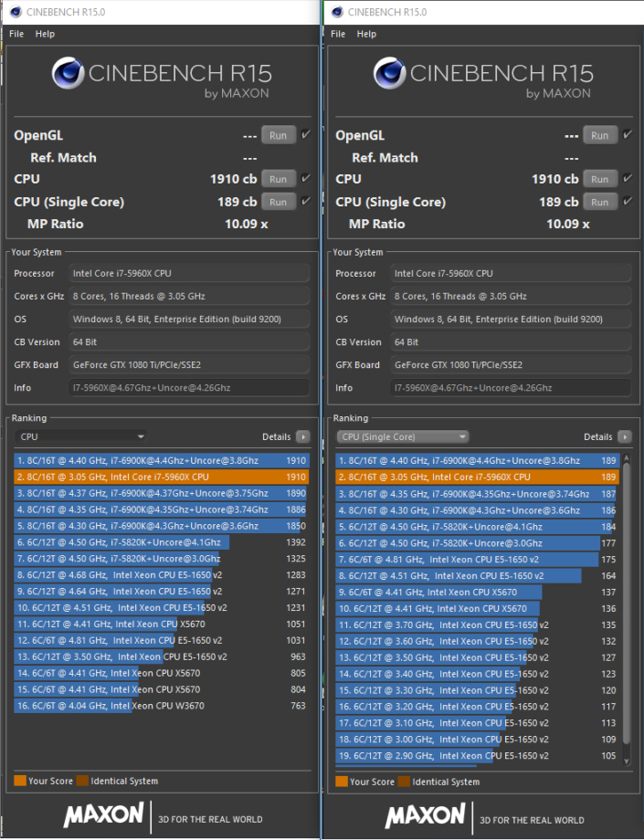Screen dimensions: 644x840
Task: Select rank 1 single core entry scoring 189
Action: (478, 461)
